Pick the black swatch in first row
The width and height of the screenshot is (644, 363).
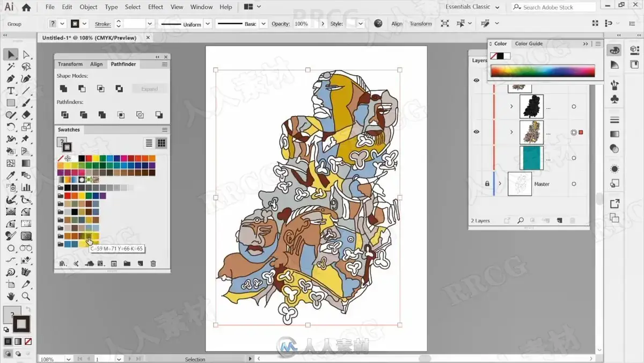[x=82, y=158]
